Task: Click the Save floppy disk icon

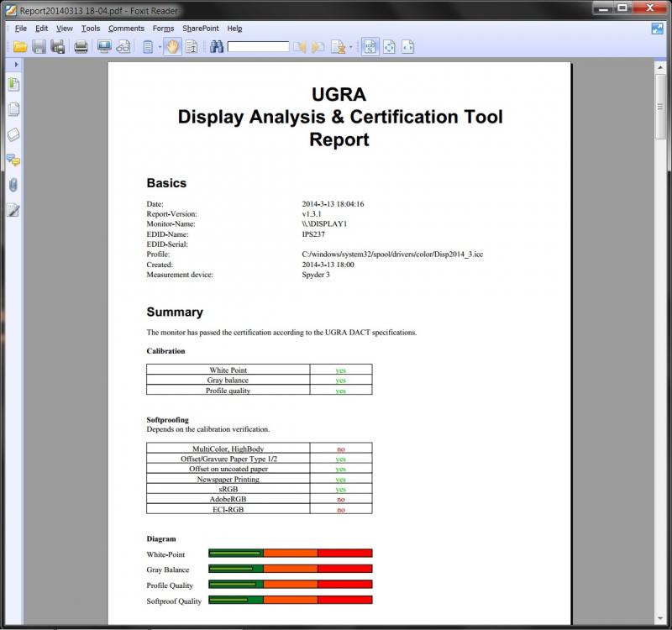Action: pos(39,47)
